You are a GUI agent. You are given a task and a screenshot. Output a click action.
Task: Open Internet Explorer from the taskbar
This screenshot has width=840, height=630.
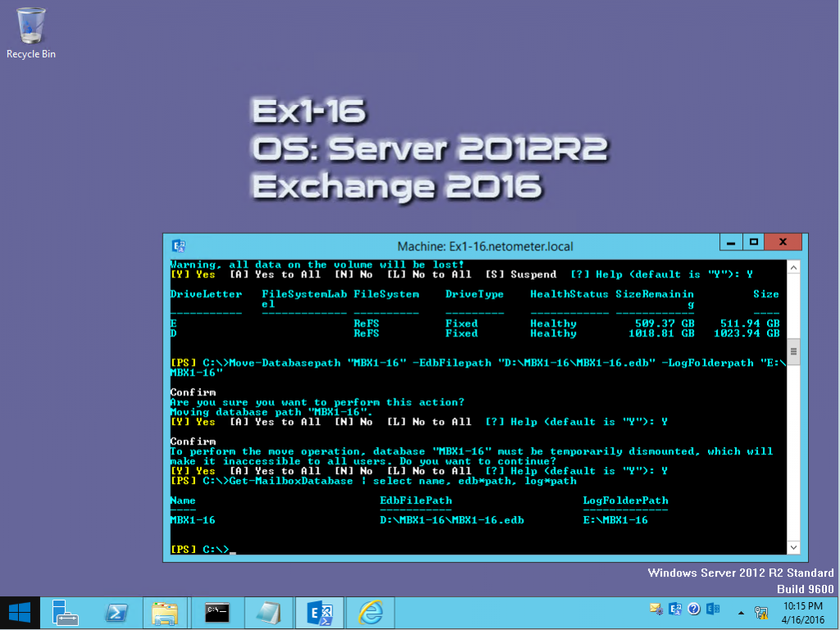[x=370, y=612]
